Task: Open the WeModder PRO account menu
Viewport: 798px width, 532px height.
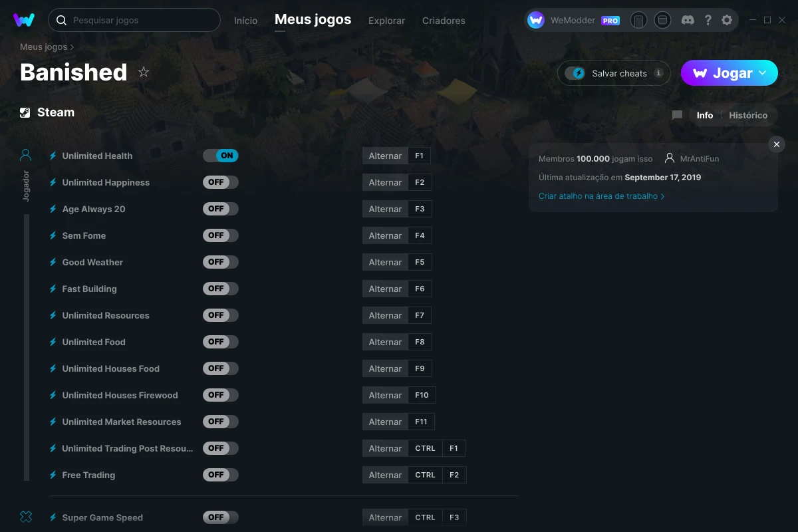Action: 574,20
